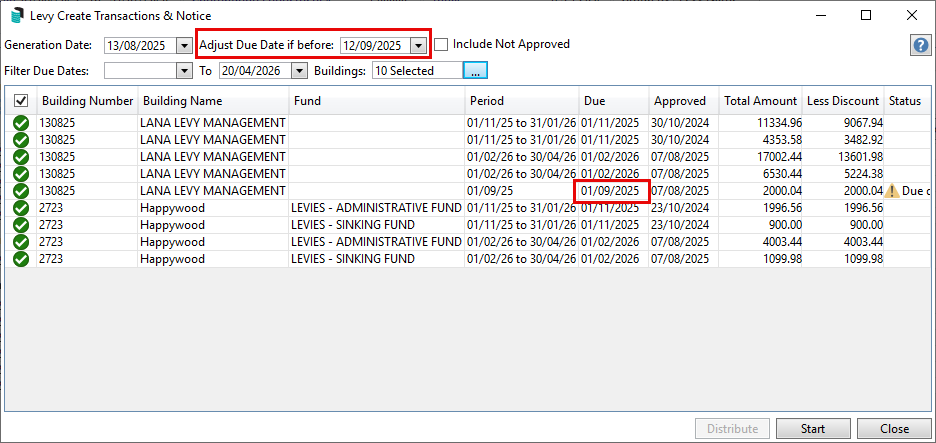Toggle the Include Not Approved checkbox
Viewport: 936px width, 443px height.
[x=441, y=45]
